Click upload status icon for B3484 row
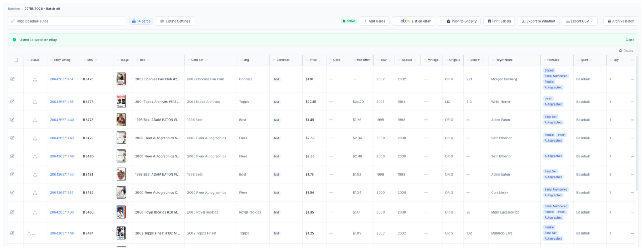Viewport: 644px width, 250px height. point(29,234)
